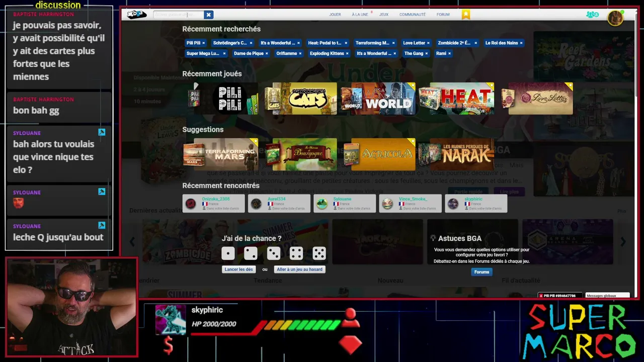
Task: Open the FORUM menu
Action: pyautogui.click(x=443, y=15)
